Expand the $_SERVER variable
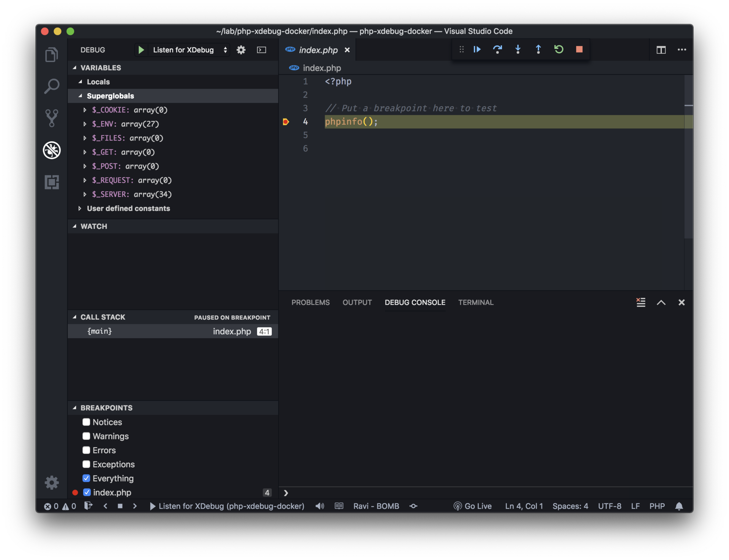 85,194
